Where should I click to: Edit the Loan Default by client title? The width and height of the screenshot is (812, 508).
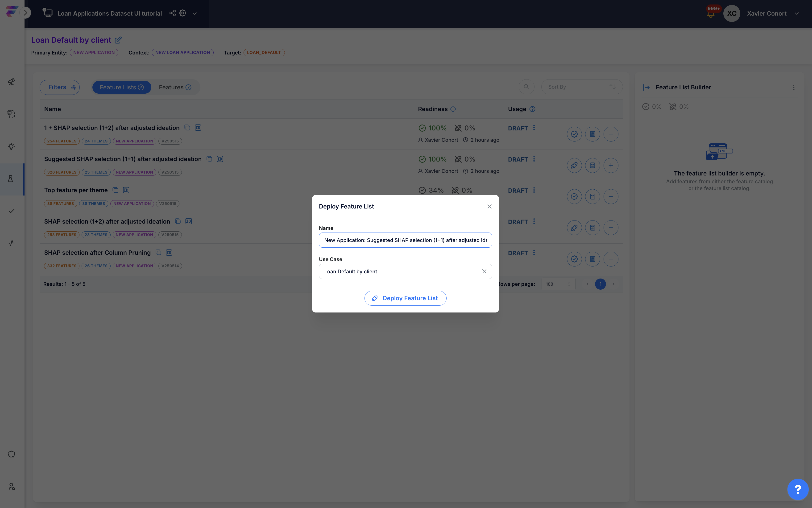coord(118,40)
